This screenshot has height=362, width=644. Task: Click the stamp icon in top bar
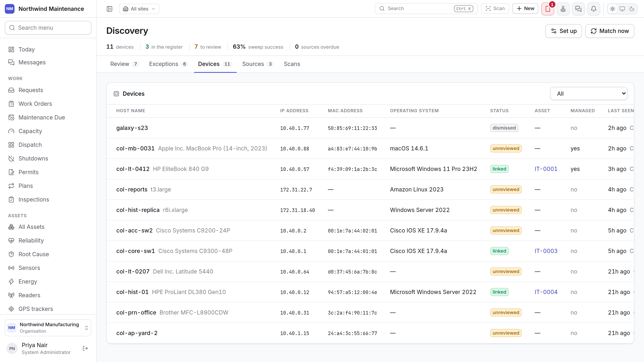tap(563, 9)
